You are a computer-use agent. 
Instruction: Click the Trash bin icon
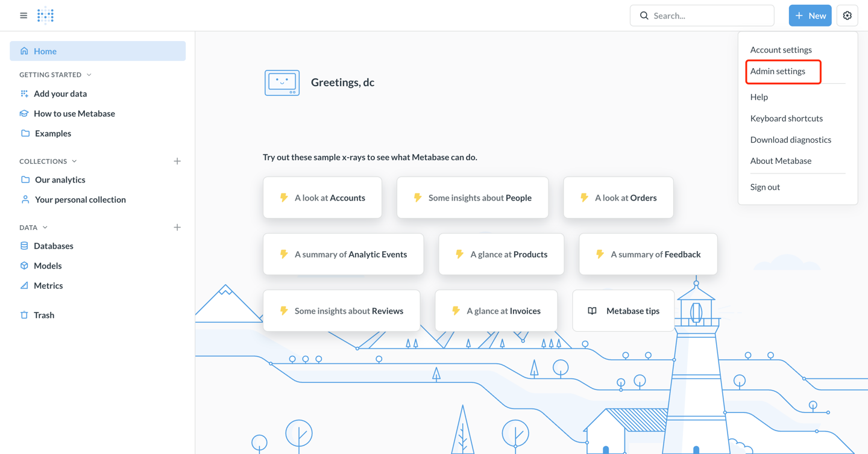[24, 315]
